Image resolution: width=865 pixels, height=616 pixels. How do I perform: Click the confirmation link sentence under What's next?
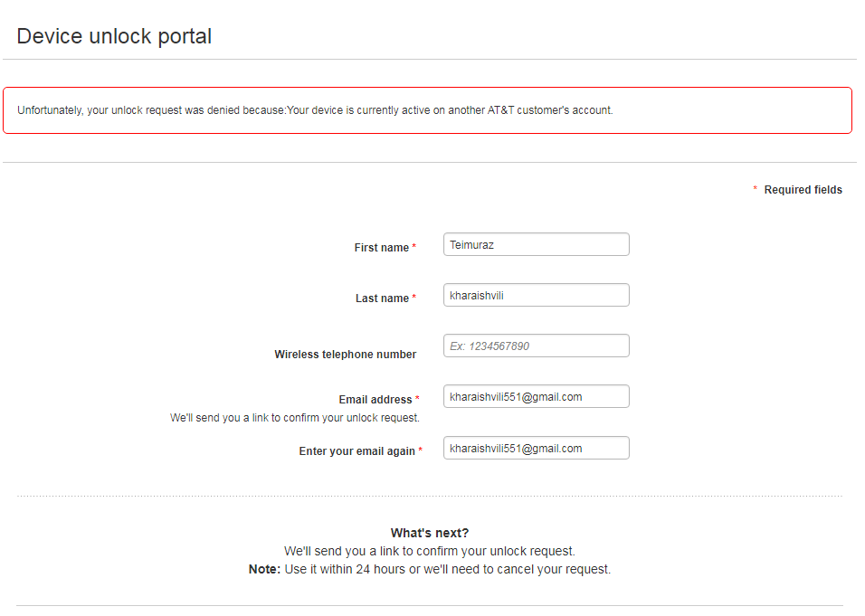coord(430,551)
